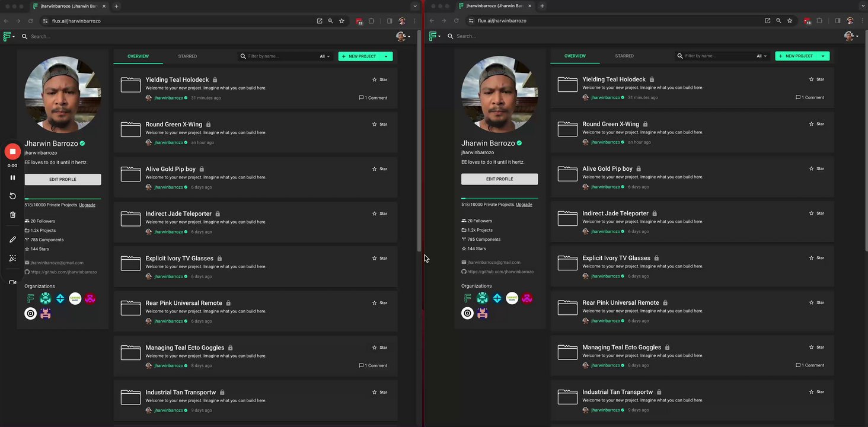
Task: Open the Flux account avatar menu in left window
Action: click(403, 37)
